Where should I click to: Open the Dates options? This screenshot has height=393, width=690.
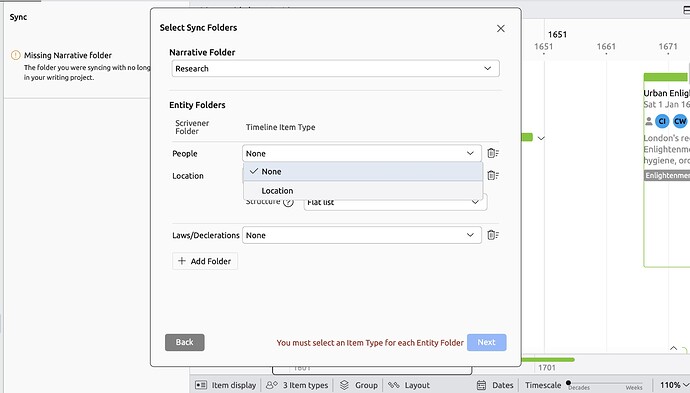tap(495, 385)
